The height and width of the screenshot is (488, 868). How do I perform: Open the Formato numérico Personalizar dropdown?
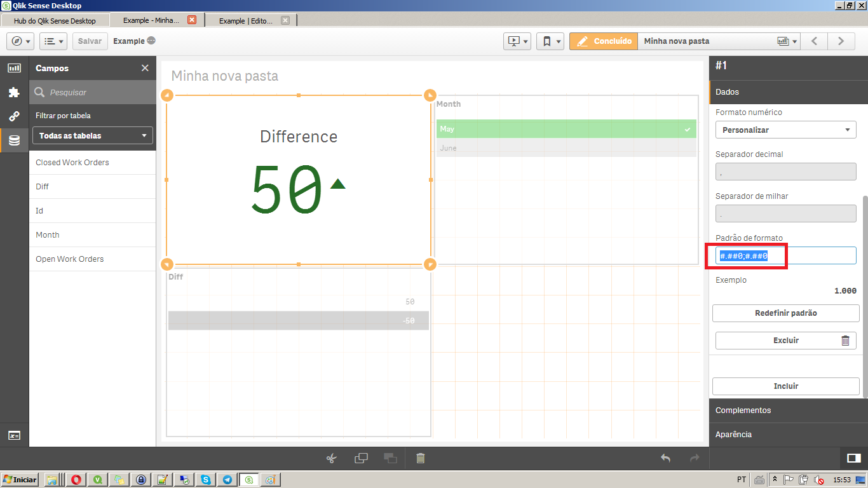(786, 130)
